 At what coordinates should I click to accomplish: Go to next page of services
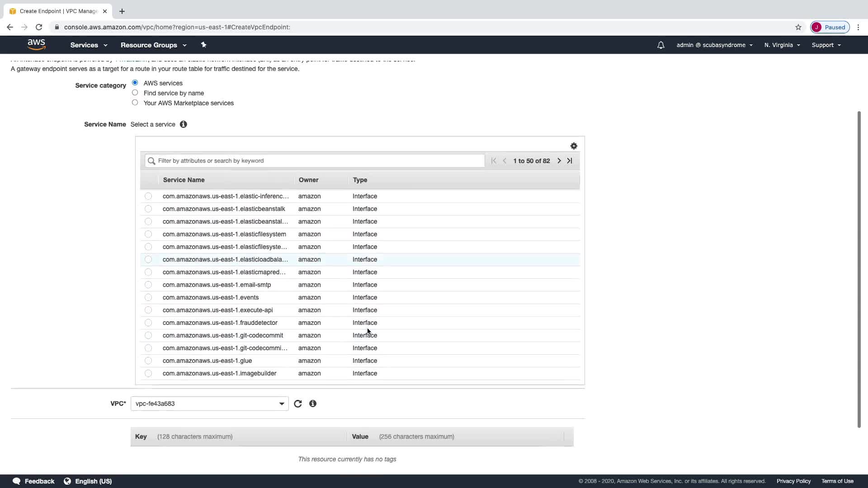point(559,161)
